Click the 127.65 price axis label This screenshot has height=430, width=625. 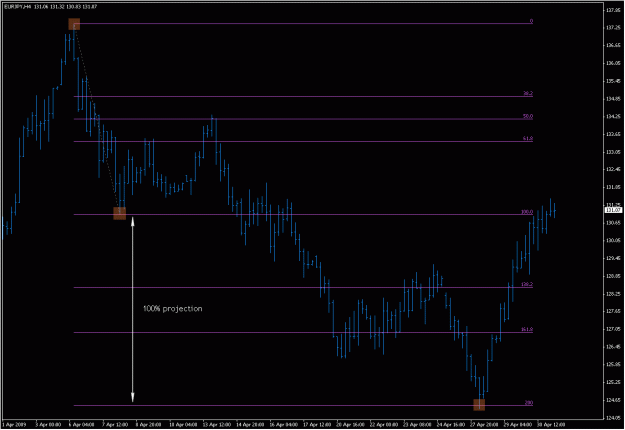(613, 311)
